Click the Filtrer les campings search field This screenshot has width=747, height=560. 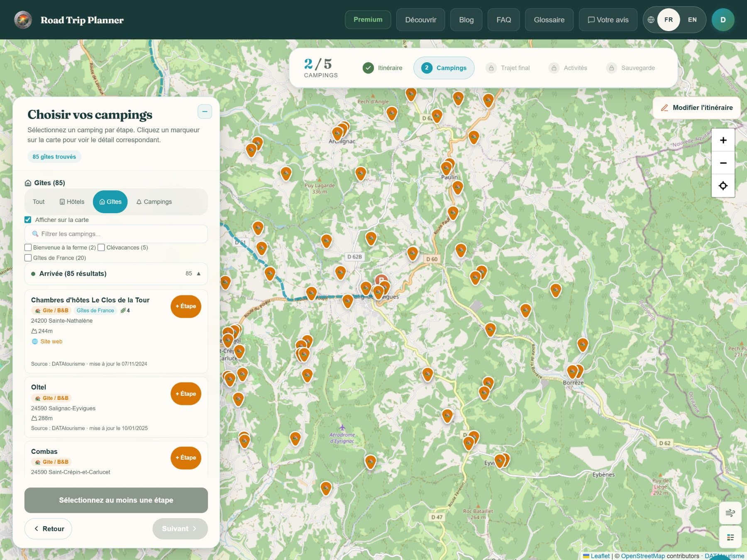click(116, 234)
